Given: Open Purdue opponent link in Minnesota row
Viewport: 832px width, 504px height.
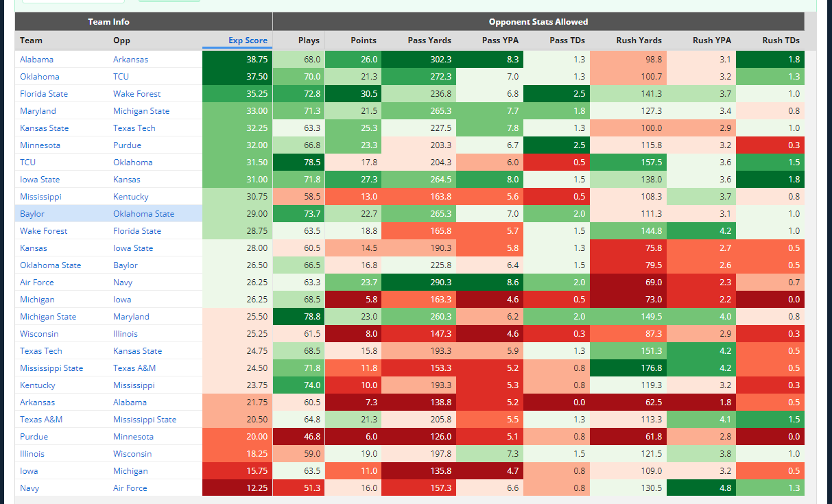Looking at the screenshot, I should [127, 145].
